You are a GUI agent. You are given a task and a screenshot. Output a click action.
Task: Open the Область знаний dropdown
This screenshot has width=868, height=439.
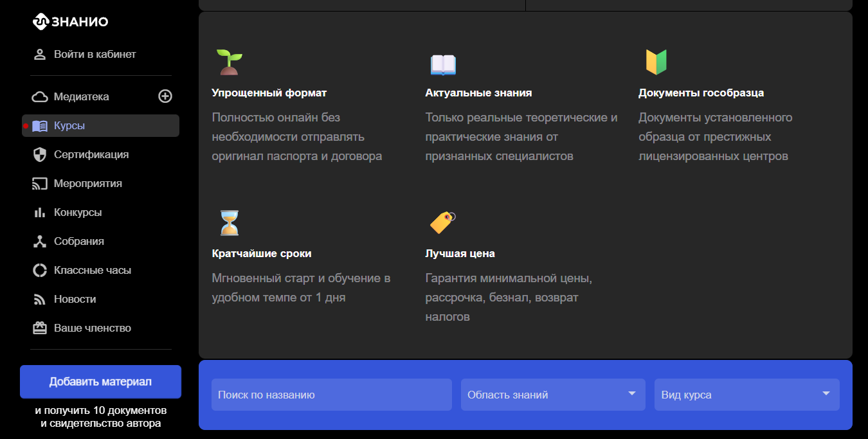[x=552, y=395]
